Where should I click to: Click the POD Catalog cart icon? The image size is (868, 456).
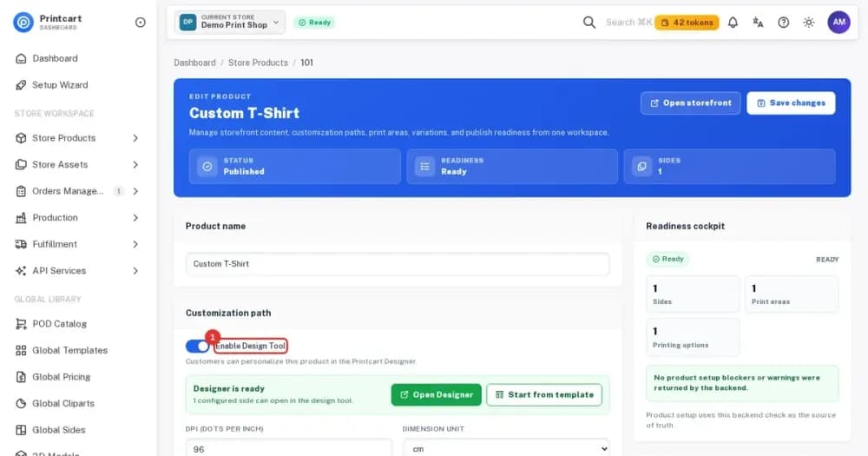click(21, 324)
